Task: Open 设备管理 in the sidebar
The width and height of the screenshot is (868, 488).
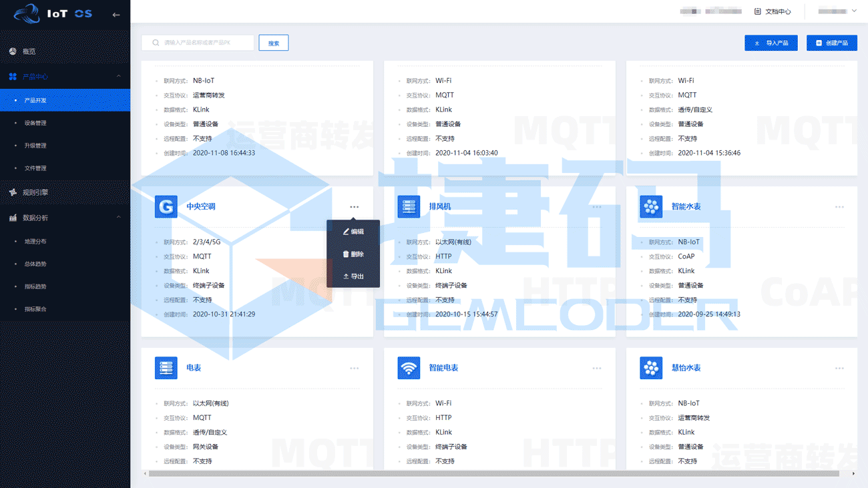Action: [x=35, y=123]
